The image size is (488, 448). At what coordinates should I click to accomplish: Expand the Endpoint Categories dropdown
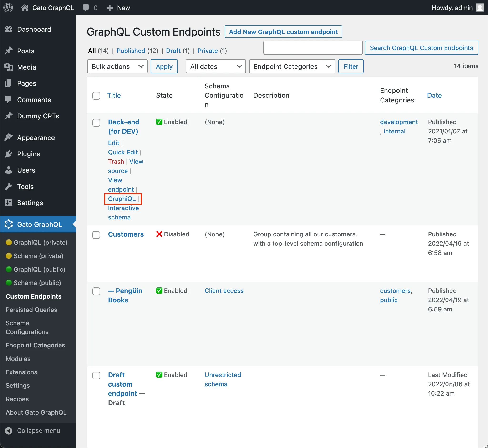tap(292, 66)
